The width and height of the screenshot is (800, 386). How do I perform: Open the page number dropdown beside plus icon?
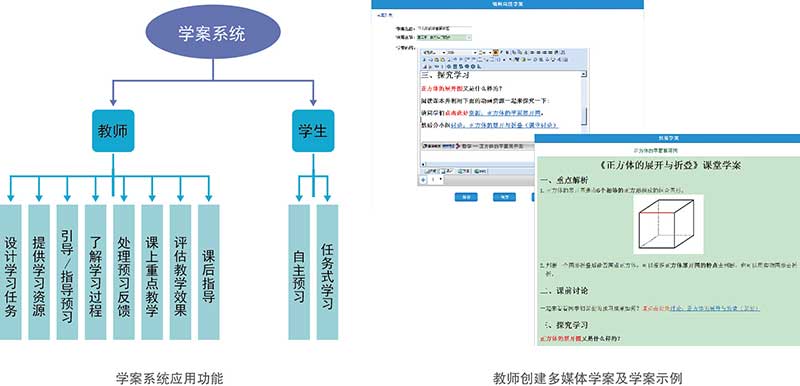pos(437,179)
